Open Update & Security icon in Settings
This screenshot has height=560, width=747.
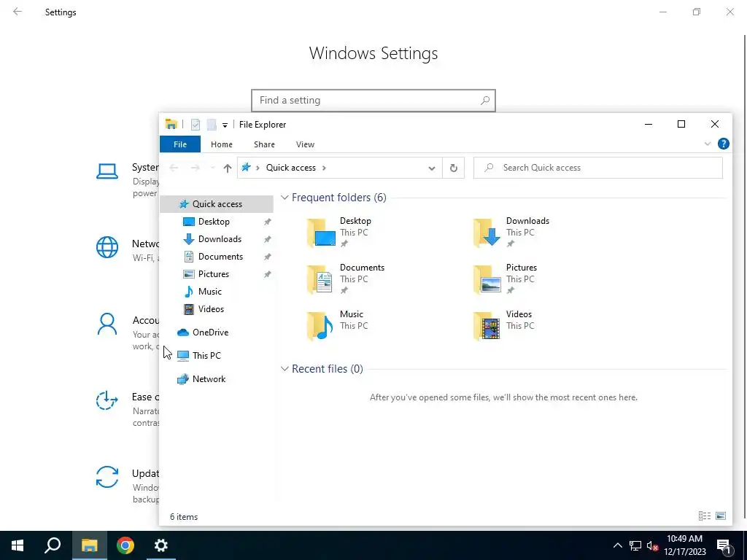coord(107,477)
